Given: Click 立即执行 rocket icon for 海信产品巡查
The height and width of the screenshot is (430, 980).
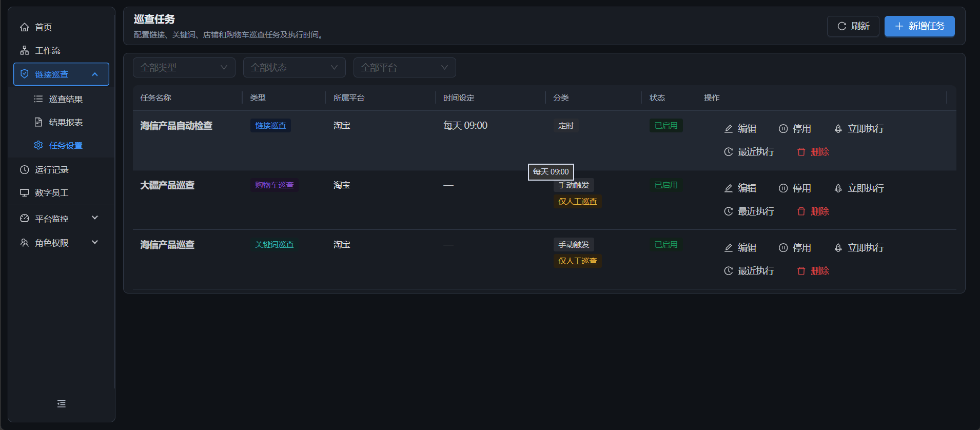Looking at the screenshot, I should (838, 248).
